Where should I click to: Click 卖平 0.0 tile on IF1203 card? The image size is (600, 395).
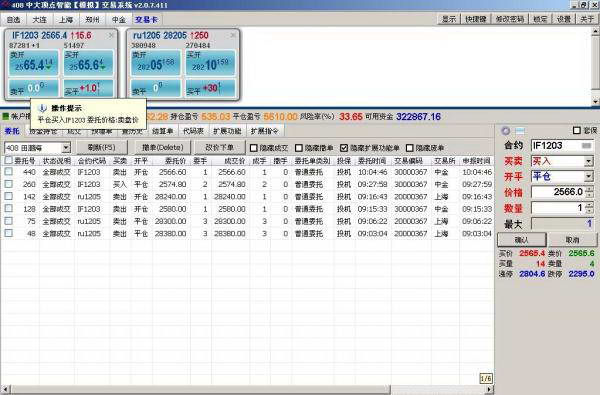click(34, 88)
